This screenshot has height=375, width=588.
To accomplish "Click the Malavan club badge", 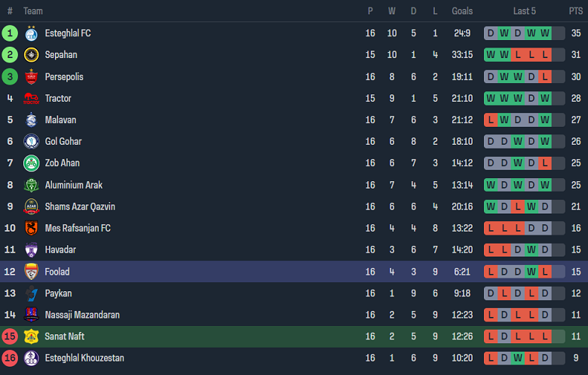I will pyautogui.click(x=31, y=120).
